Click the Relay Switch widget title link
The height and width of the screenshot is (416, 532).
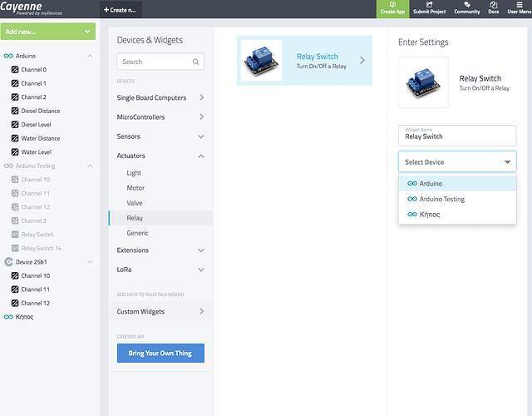(318, 57)
